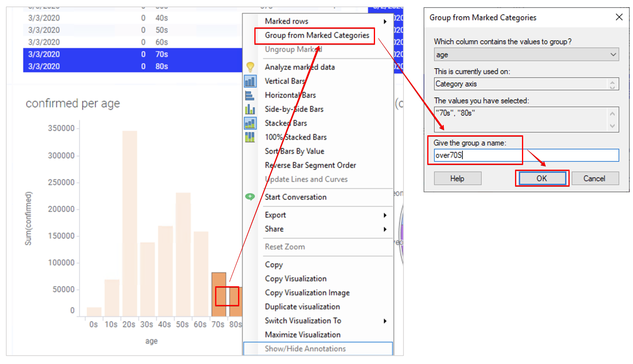
Task: Click the 20s bar in chart
Action: 130,224
